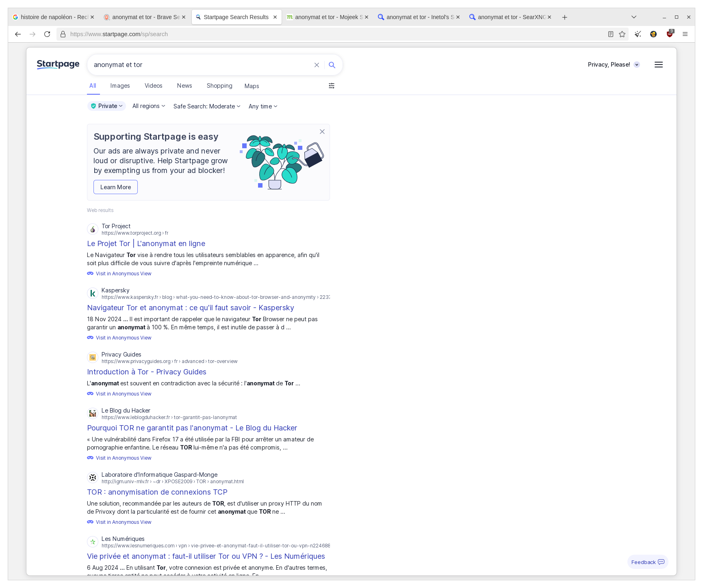The height and width of the screenshot is (588, 703).
Task: Click the Kaspersky favicon in search results
Action: 93,293
